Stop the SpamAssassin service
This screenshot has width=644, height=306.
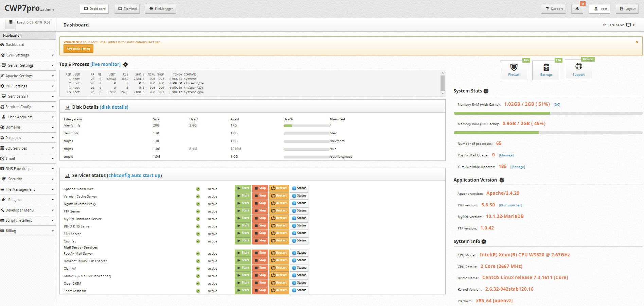point(260,290)
